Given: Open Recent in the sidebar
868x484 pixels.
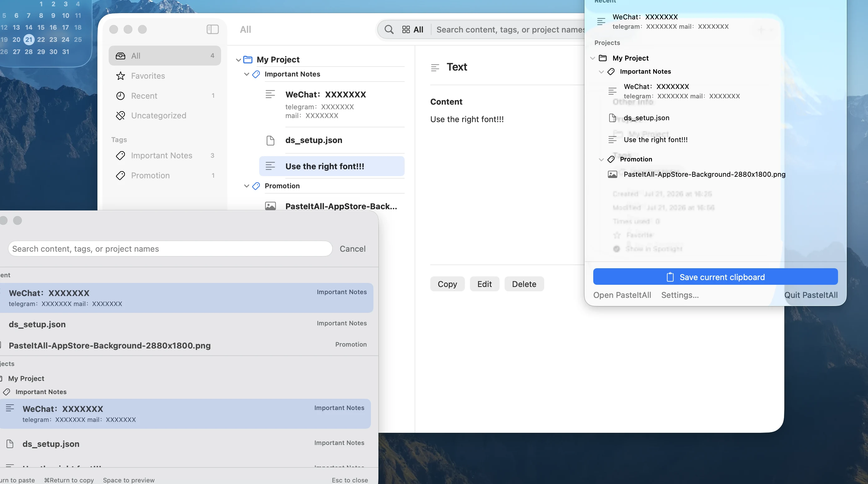Looking at the screenshot, I should [x=165, y=96].
